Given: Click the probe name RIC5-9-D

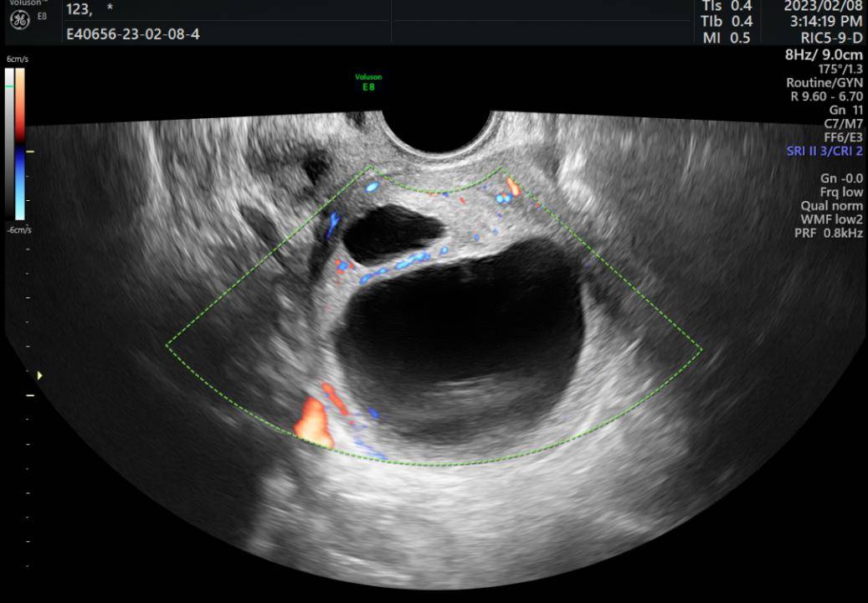Looking at the screenshot, I should pos(831,38).
